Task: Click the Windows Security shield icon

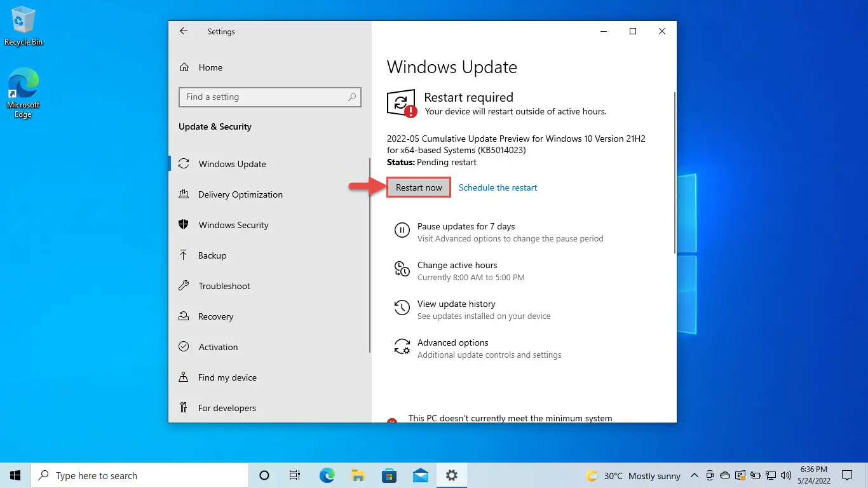Action: pyautogui.click(x=184, y=225)
